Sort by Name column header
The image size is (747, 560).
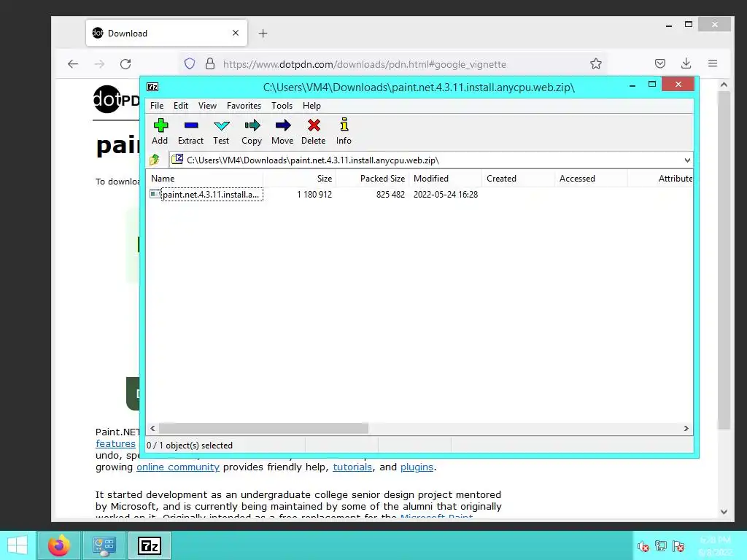(x=205, y=179)
